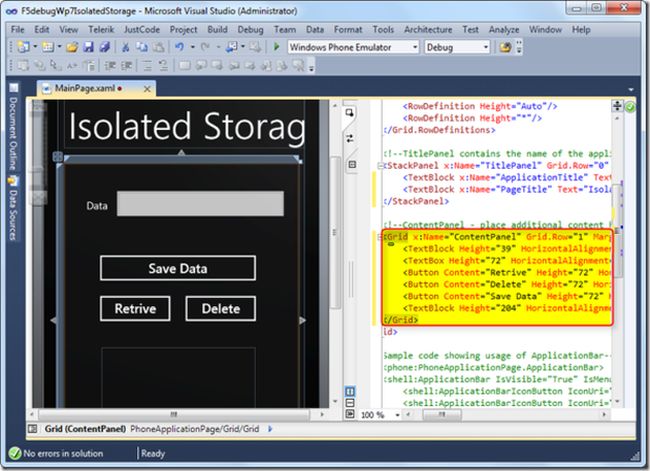The image size is (650, 471).
Task: Open the Windows Phone Emulator target dropdown
Action: 414,47
